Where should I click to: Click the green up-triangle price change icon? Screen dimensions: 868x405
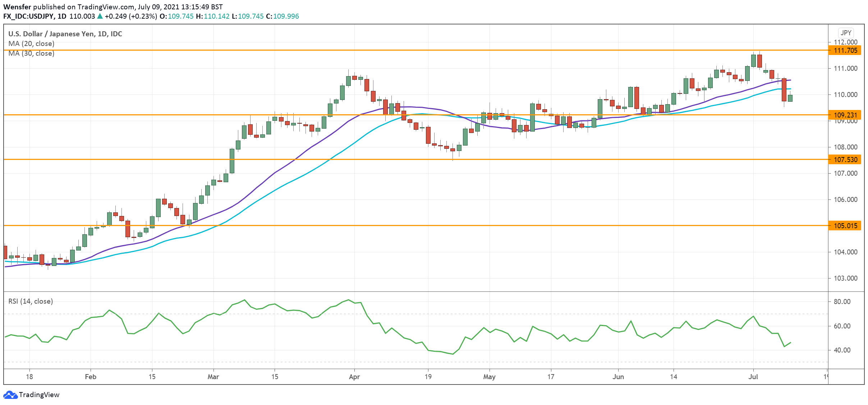click(x=100, y=16)
